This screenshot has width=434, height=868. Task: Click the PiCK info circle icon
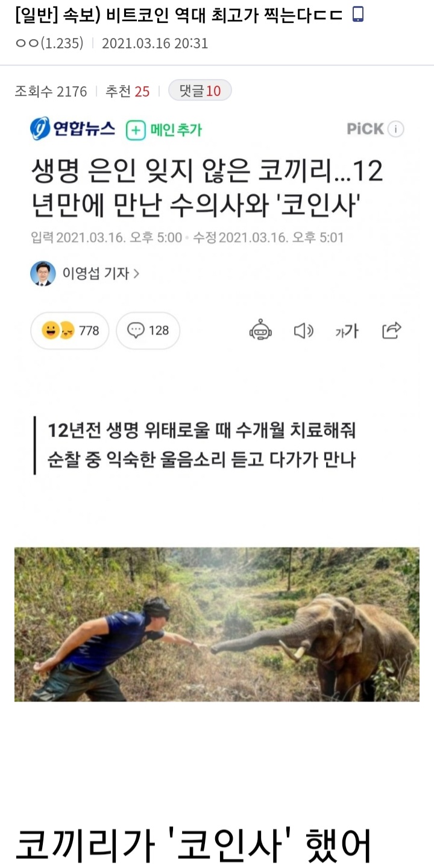coord(395,129)
